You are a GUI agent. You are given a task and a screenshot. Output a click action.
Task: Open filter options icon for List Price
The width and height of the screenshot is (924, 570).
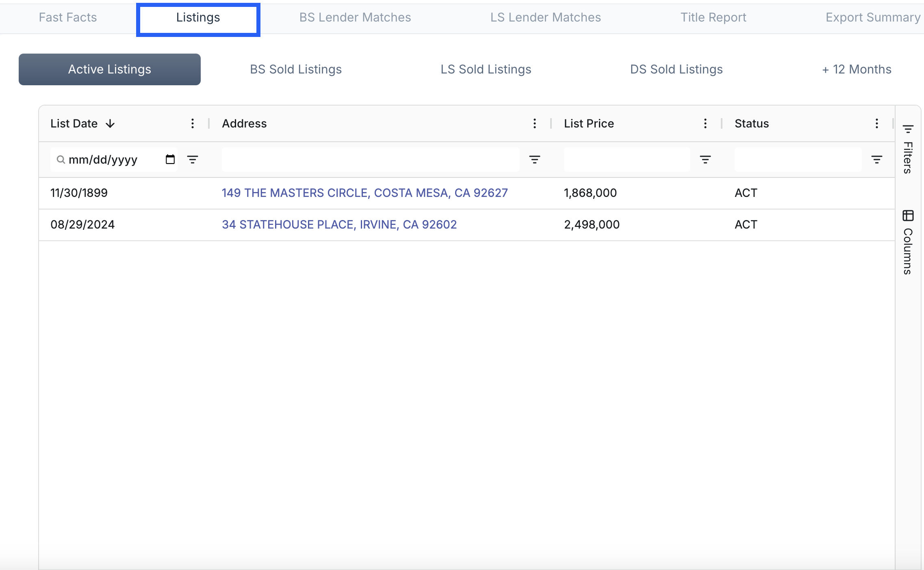[x=705, y=160]
